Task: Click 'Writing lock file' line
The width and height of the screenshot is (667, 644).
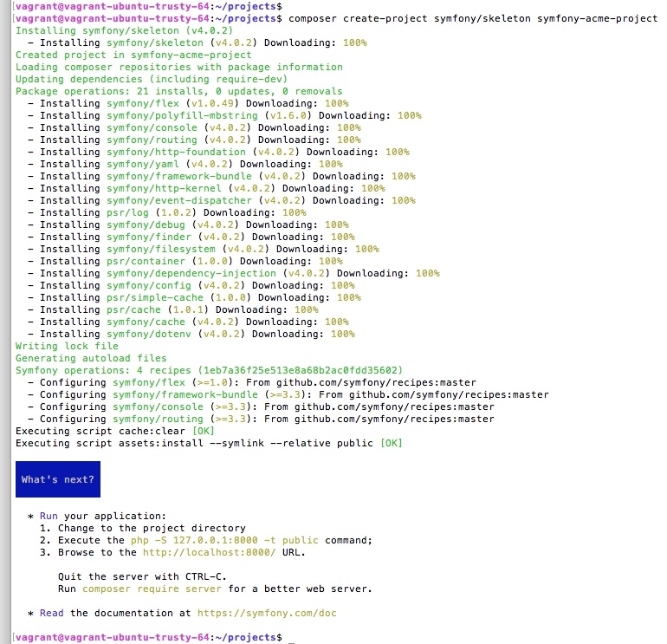Action: (67, 346)
